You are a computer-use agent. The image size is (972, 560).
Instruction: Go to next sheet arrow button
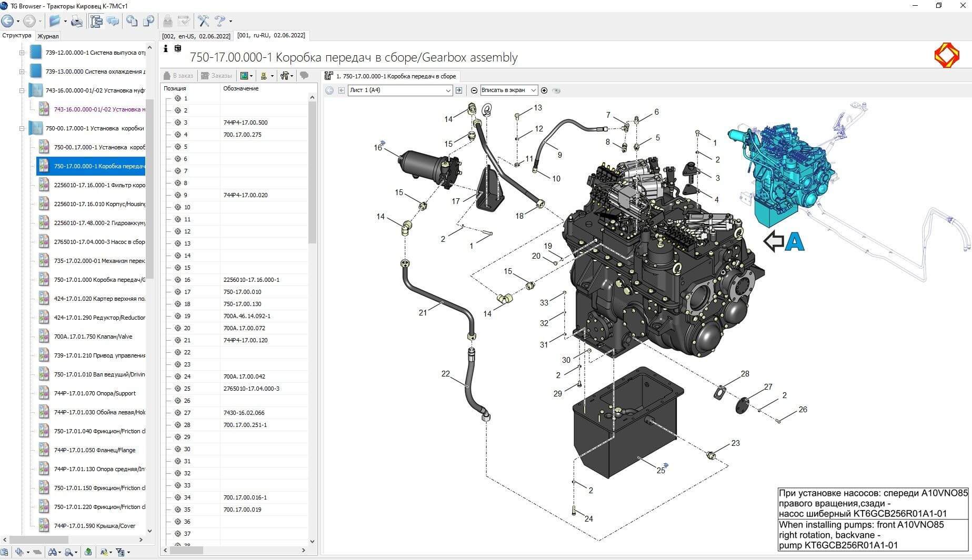[x=459, y=90]
